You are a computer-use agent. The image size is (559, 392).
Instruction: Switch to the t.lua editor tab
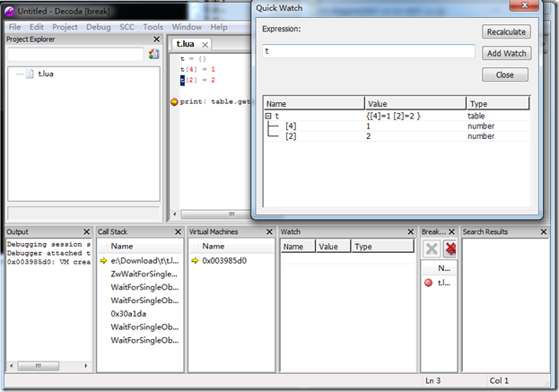coord(186,44)
